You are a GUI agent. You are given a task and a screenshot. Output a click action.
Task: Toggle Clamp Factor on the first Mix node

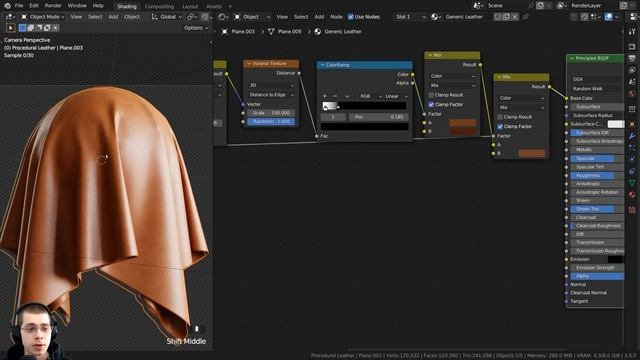tap(431, 104)
